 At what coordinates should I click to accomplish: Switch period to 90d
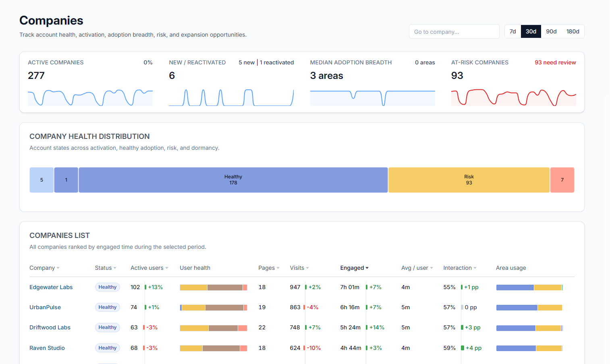tap(551, 31)
